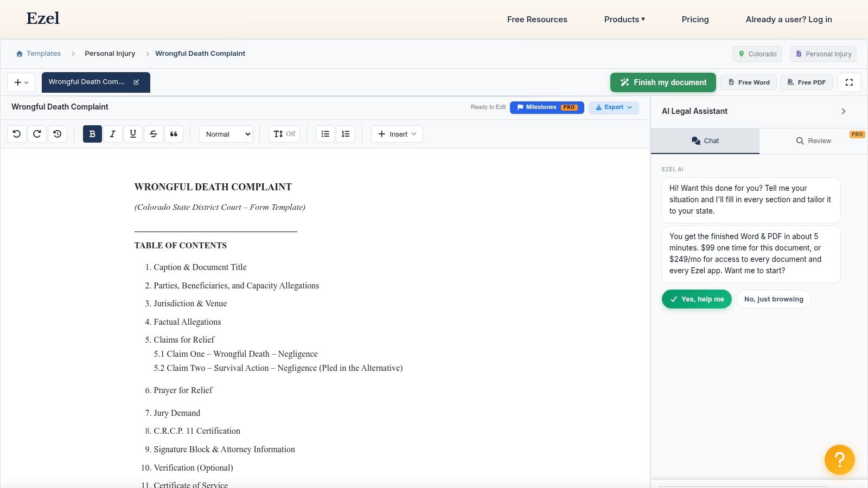The image size is (868, 488).
Task: Click Yes, help me button
Action: 697,299
